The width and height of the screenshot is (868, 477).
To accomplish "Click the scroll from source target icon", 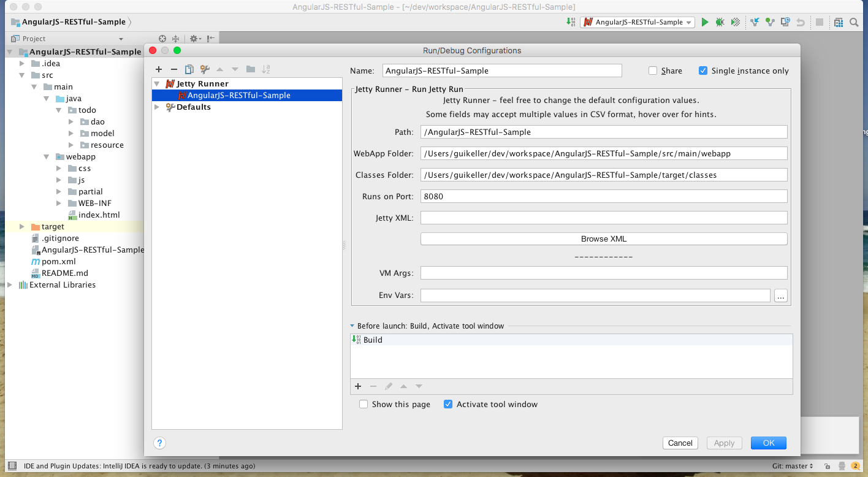I will [x=162, y=39].
